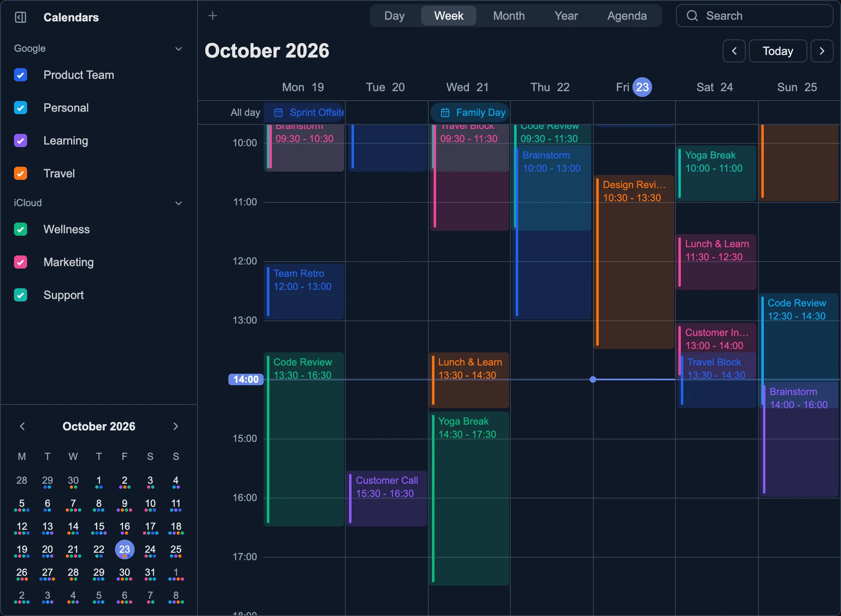Click the plus icon to add event
Image resolution: width=841 pixels, height=616 pixels.
pyautogui.click(x=213, y=16)
